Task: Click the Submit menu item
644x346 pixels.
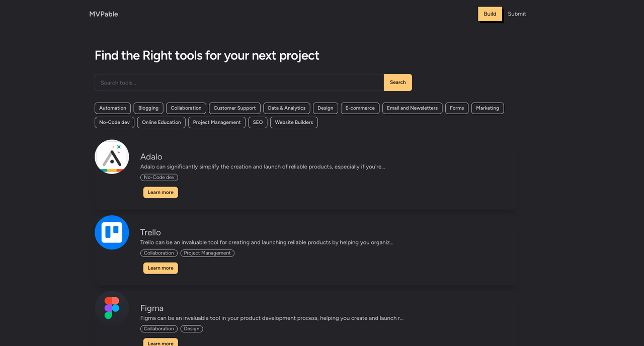Action: click(517, 14)
